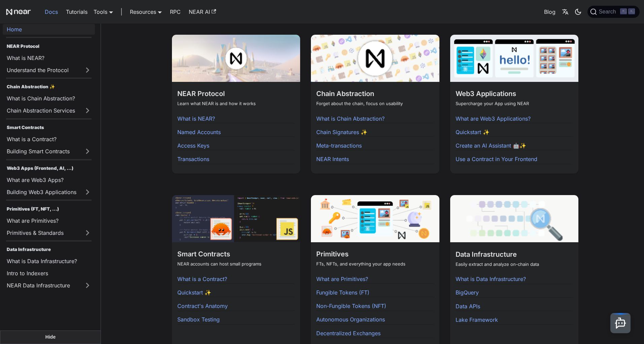Screen dimensions: 644x344
Task: Click the search magnifier icon
Action: (x=594, y=12)
